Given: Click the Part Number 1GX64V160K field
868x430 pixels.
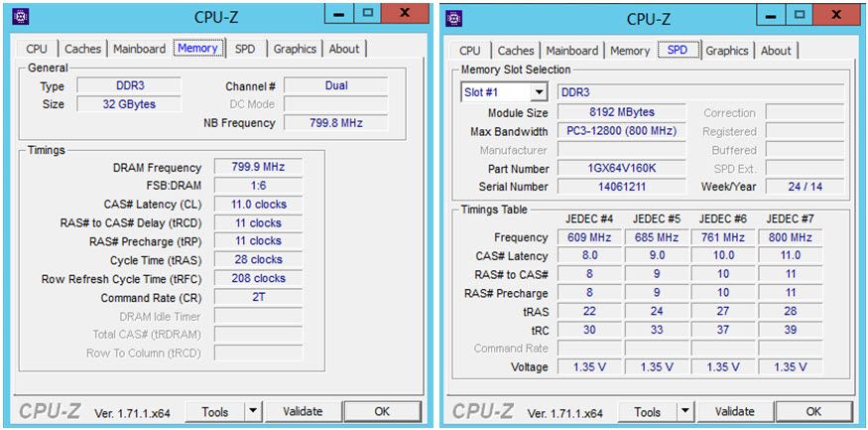Looking at the screenshot, I should (x=622, y=169).
